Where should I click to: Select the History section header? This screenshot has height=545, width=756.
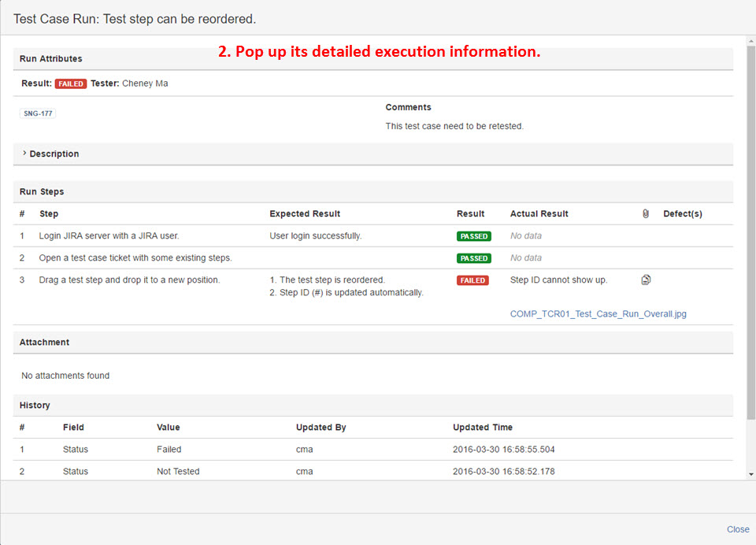point(35,405)
